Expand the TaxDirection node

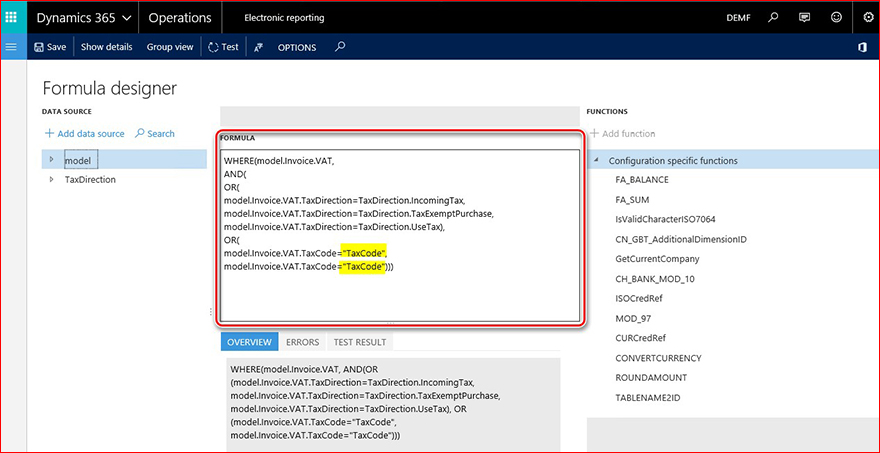51,180
